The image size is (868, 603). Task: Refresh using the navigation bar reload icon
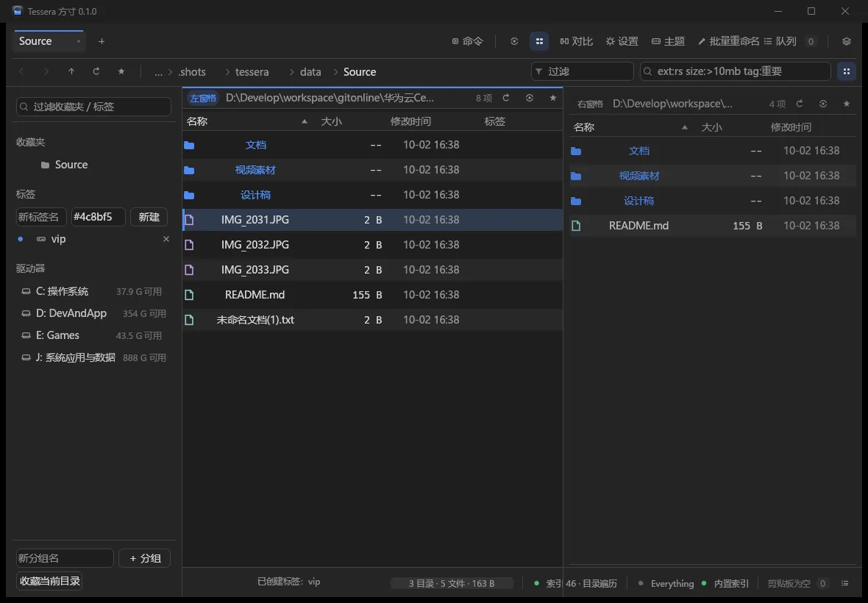click(x=96, y=71)
